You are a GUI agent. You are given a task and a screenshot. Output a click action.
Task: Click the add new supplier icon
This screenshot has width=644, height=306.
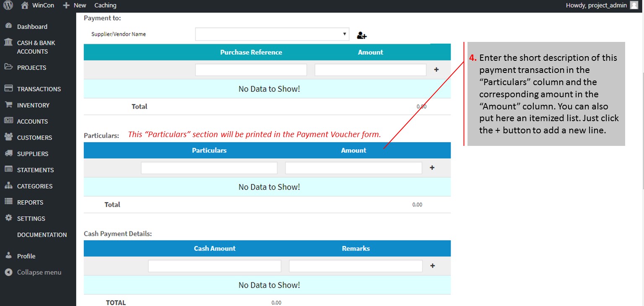pos(361,36)
